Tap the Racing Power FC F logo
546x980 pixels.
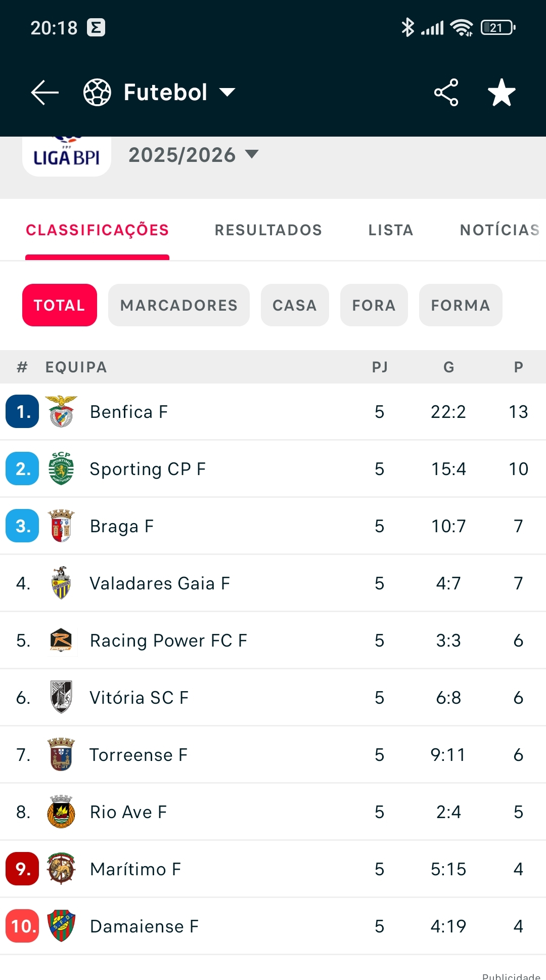(x=61, y=641)
